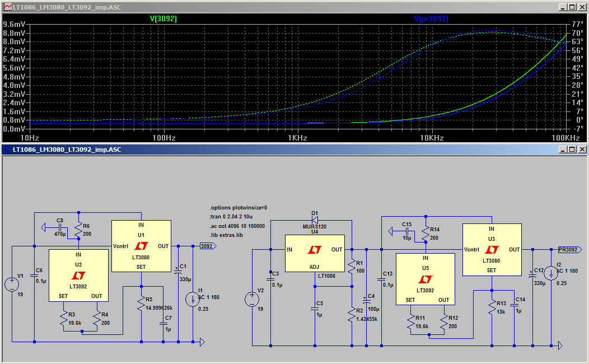Click the 0.0mV left axis label

[14, 129]
